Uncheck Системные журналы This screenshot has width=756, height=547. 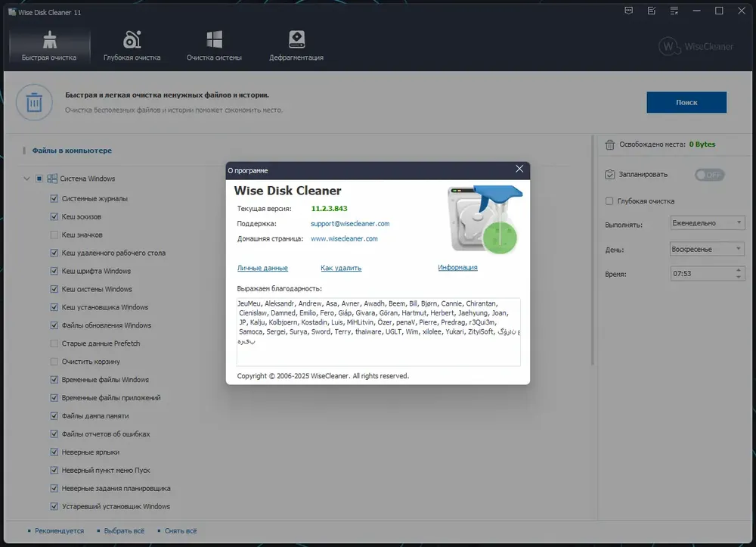[54, 199]
